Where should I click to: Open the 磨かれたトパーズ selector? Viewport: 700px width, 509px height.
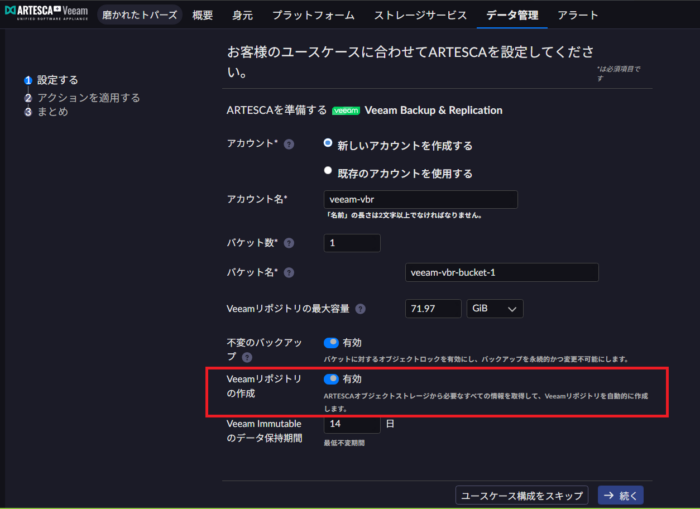pos(140,15)
